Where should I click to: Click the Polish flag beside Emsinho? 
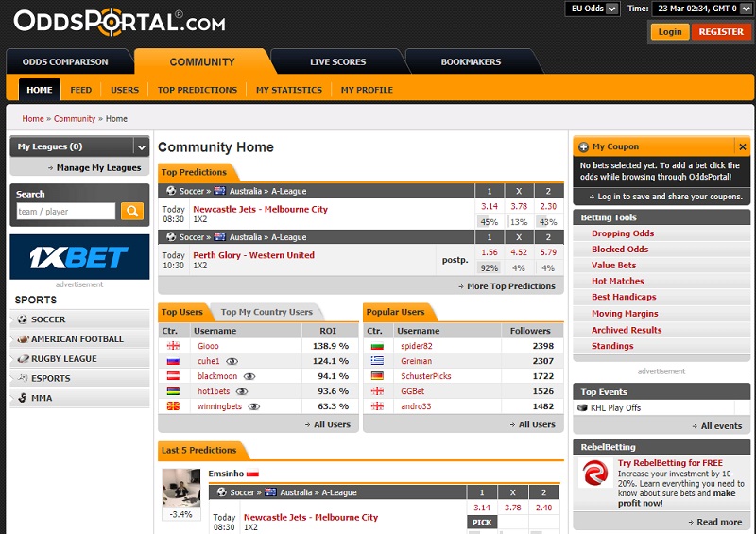[252, 474]
